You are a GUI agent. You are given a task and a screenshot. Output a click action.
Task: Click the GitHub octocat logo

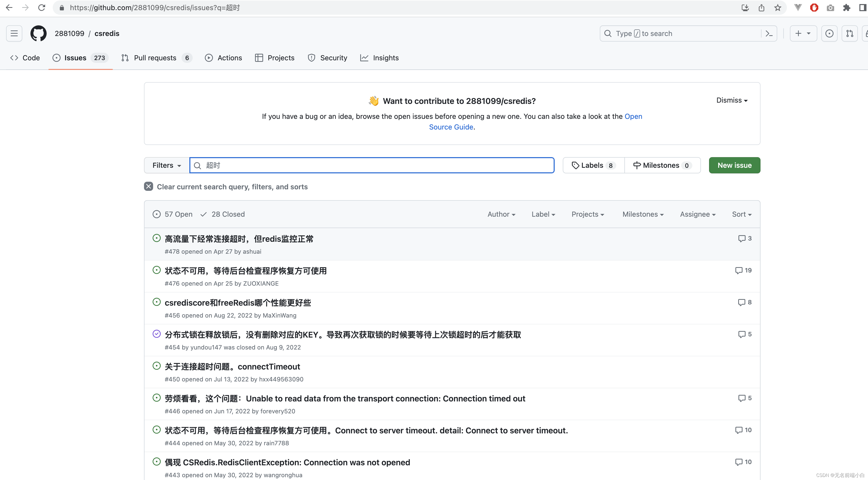click(x=39, y=33)
